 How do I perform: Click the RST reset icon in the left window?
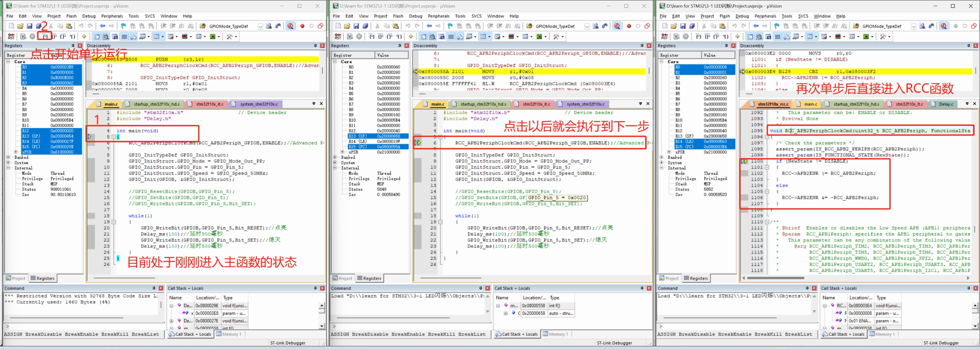tap(11, 36)
